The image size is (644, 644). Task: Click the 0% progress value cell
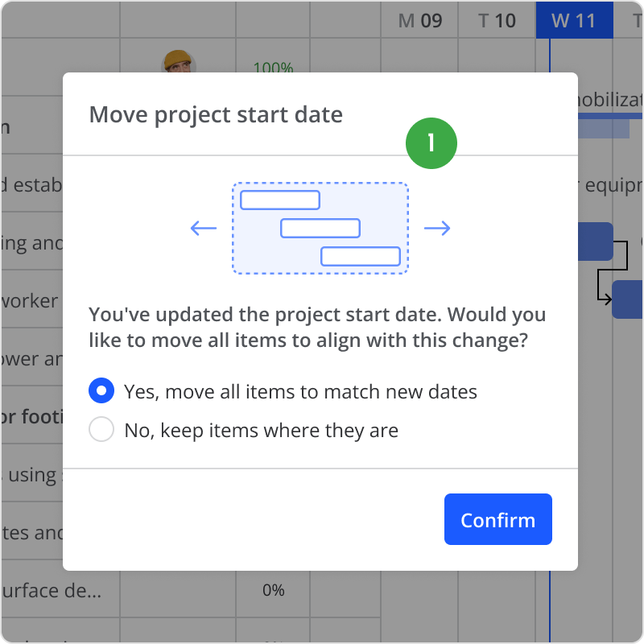(273, 590)
